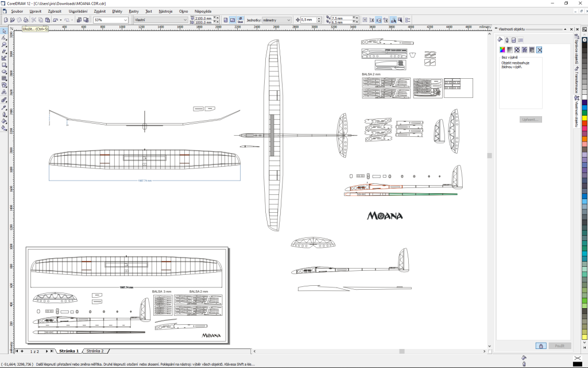Select the Ellipse tool
This screenshot has height=368, width=588.
pos(4,72)
